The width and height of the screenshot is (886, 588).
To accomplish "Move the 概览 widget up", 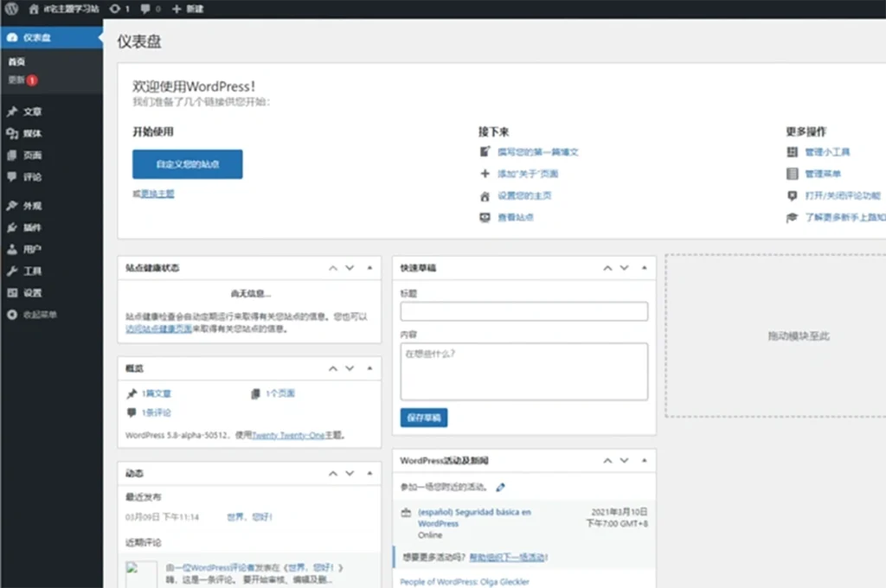I will click(x=333, y=368).
